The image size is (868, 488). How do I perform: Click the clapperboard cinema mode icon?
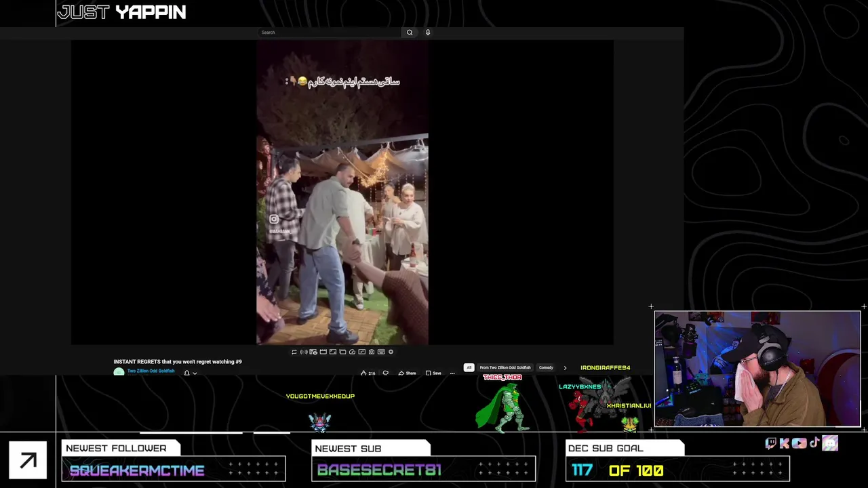click(323, 352)
